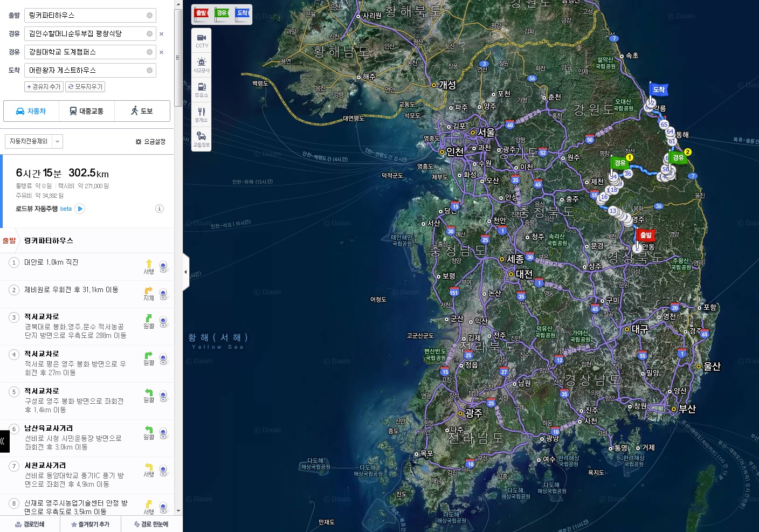Select the blue 도착 flag marker tool
The height and width of the screenshot is (532, 759).
pos(243,14)
